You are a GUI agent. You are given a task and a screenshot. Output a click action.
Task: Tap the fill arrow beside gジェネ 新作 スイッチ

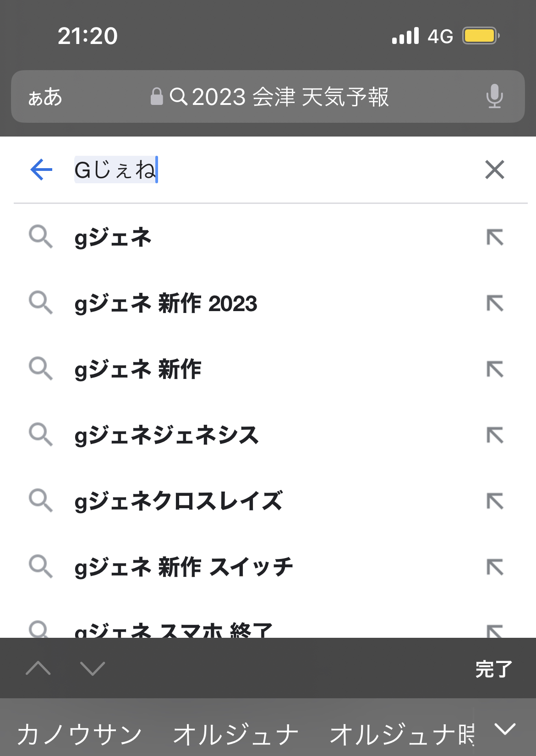click(495, 567)
